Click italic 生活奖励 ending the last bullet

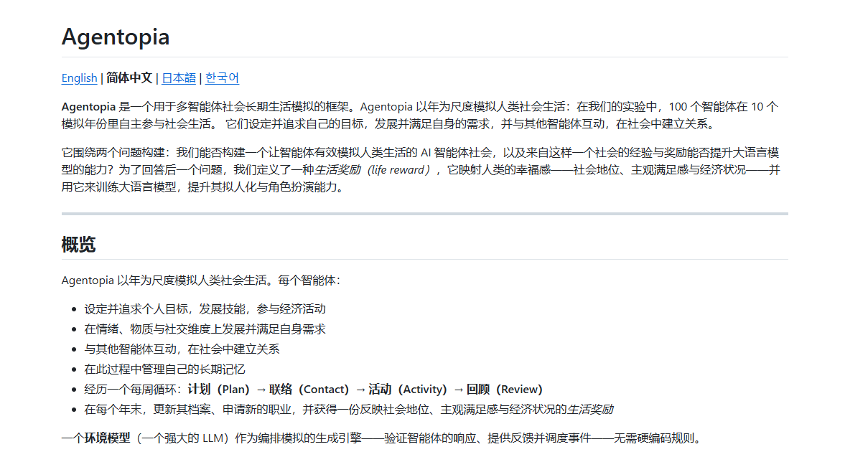[590, 410]
